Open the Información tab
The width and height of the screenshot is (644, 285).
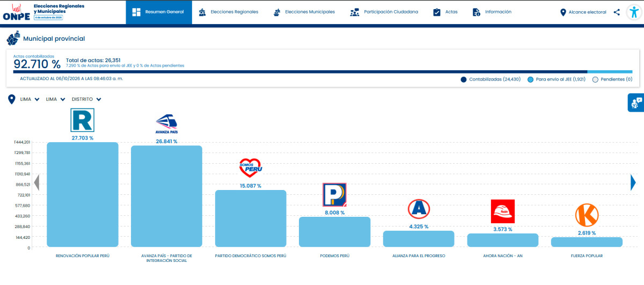coord(492,12)
